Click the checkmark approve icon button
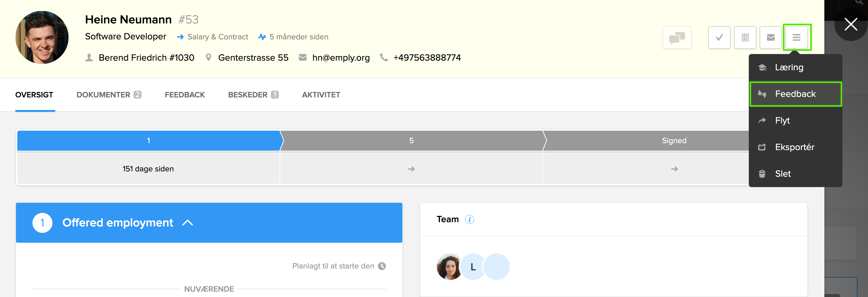The width and height of the screenshot is (868, 297). click(719, 38)
